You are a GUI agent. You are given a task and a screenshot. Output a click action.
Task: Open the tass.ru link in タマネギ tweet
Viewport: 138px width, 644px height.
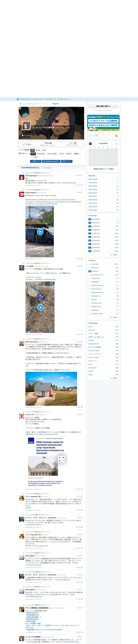(35, 421)
